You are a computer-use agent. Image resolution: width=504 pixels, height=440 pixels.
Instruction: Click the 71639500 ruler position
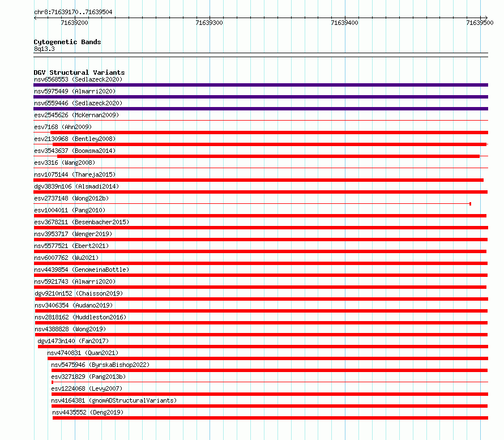click(480, 23)
